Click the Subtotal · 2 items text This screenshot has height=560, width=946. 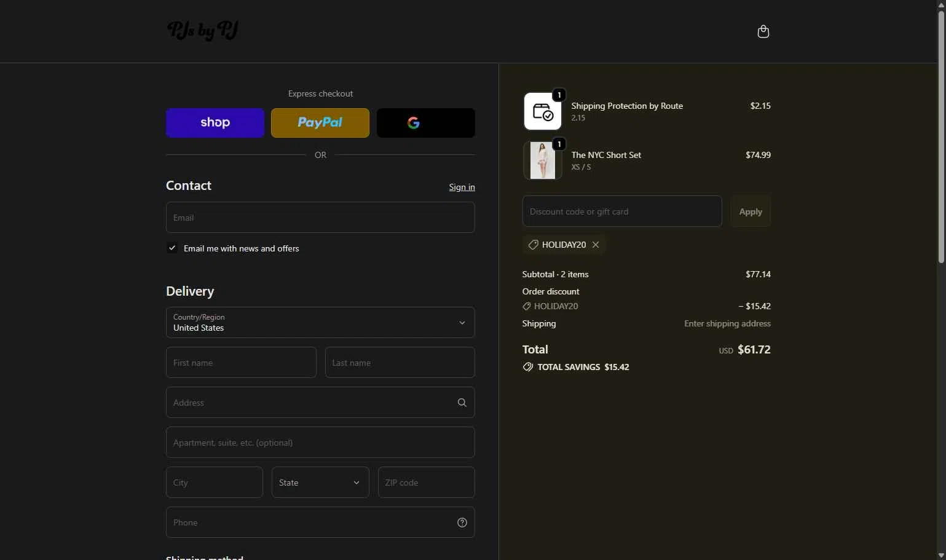tap(555, 274)
